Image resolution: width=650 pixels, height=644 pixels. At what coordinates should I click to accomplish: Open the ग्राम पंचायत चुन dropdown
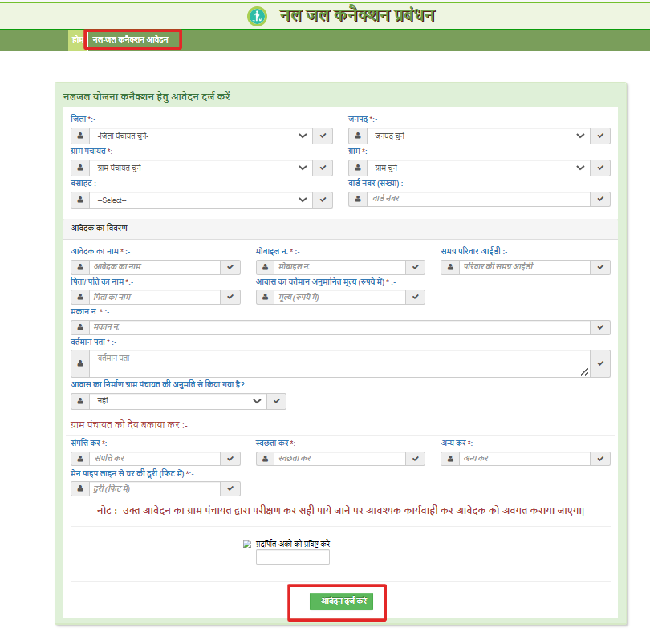[201, 168]
